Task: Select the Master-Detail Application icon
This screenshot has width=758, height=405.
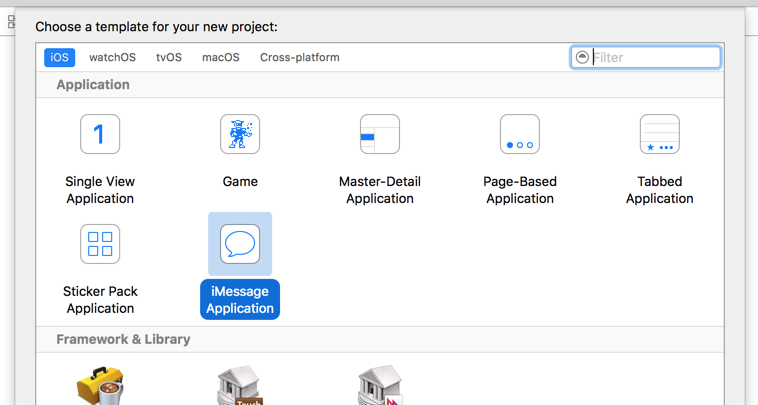Action: pyautogui.click(x=380, y=134)
